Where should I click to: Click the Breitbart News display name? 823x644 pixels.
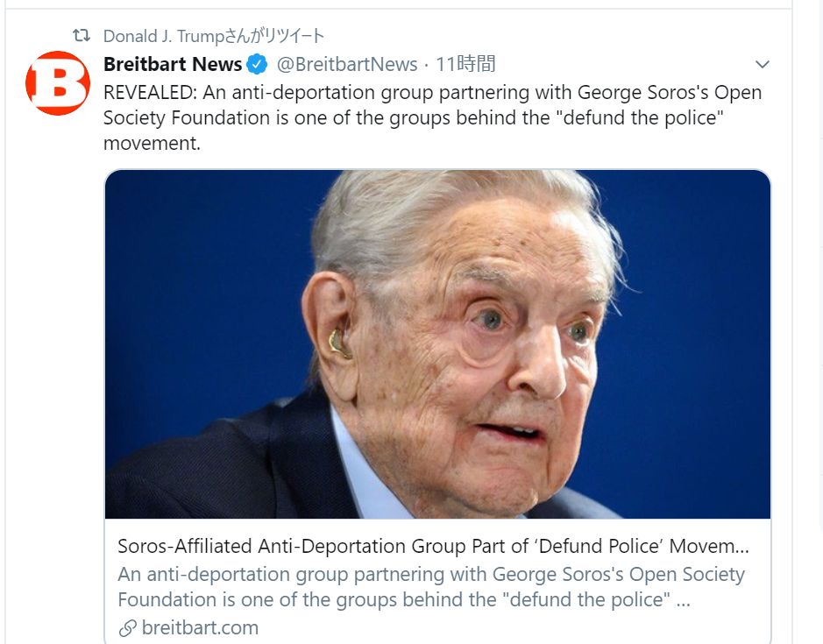(x=173, y=64)
